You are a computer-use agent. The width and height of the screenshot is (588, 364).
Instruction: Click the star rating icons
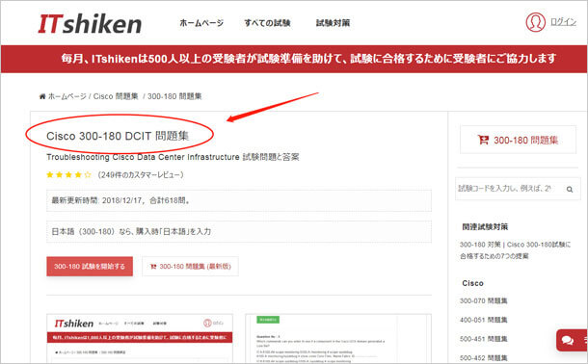pos(68,175)
